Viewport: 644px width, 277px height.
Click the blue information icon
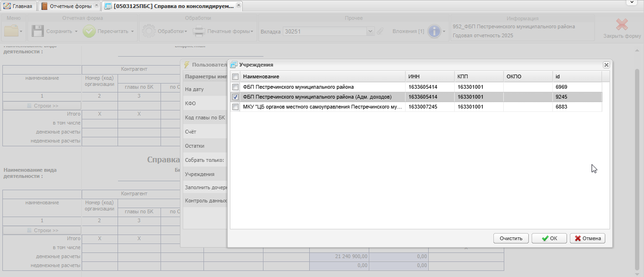coord(434,31)
